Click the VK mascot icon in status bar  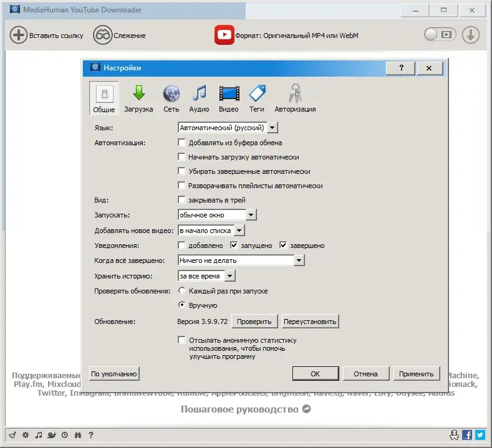coord(454,435)
